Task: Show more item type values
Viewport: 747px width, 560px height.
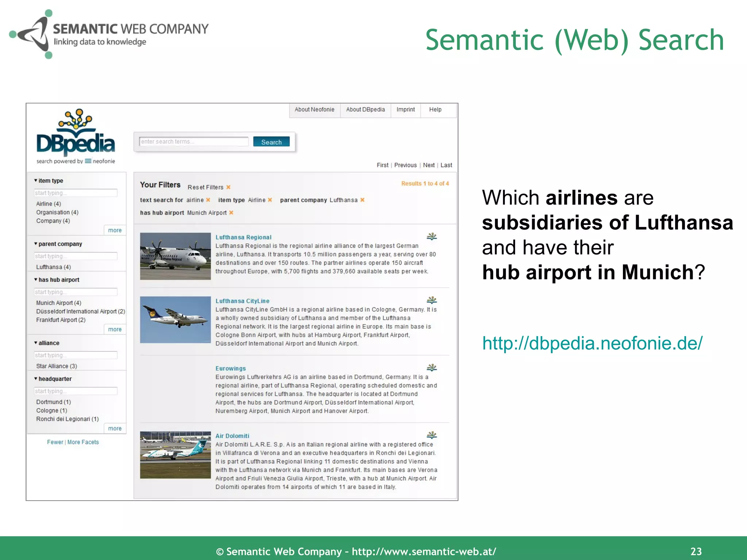Action: (x=115, y=230)
